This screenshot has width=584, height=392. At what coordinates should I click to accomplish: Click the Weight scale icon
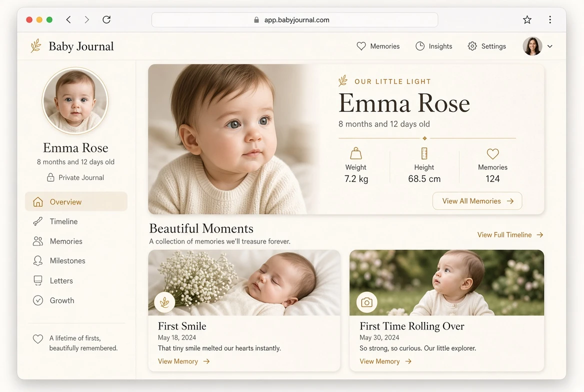356,153
